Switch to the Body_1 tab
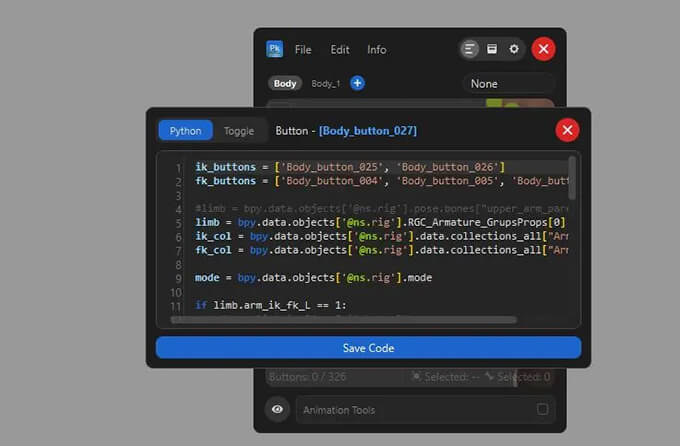 [326, 84]
